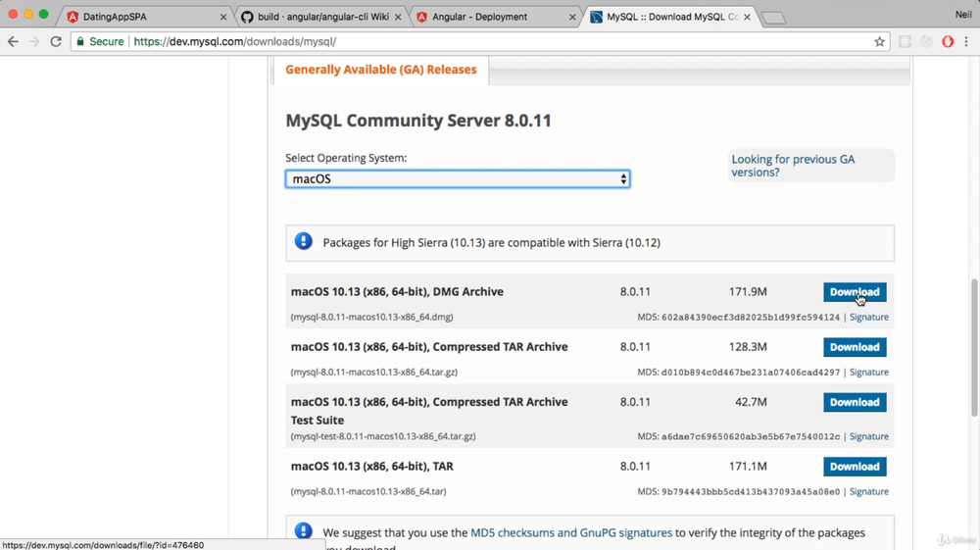980x550 pixels.
Task: Click the page vertical scrollbar thumb
Action: click(x=974, y=348)
